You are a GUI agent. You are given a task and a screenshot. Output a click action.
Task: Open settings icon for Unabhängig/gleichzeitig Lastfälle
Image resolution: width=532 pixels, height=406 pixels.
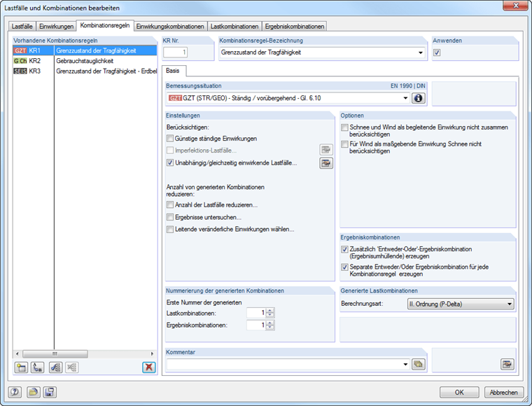326,163
